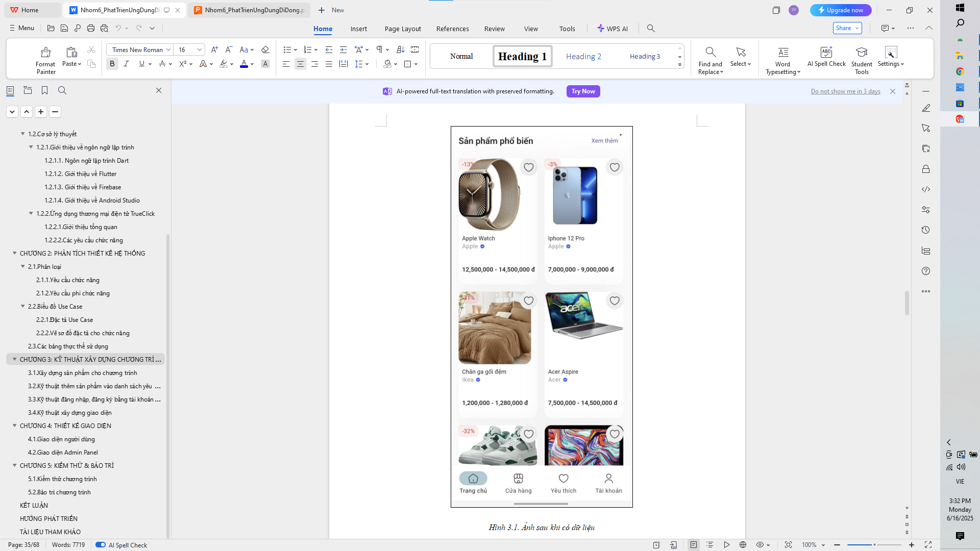The height and width of the screenshot is (551, 980).
Task: Toggle Bold formatting
Action: click(x=112, y=64)
